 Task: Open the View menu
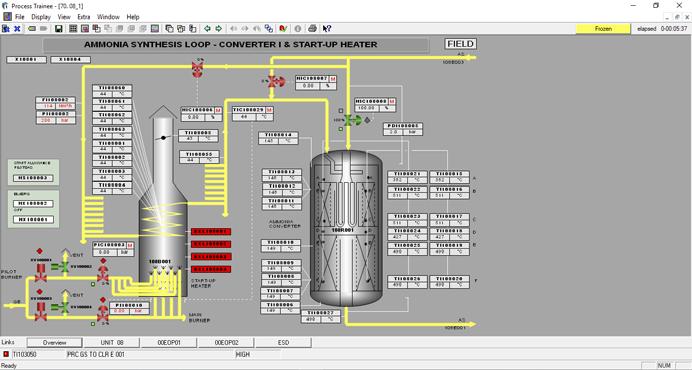click(64, 17)
